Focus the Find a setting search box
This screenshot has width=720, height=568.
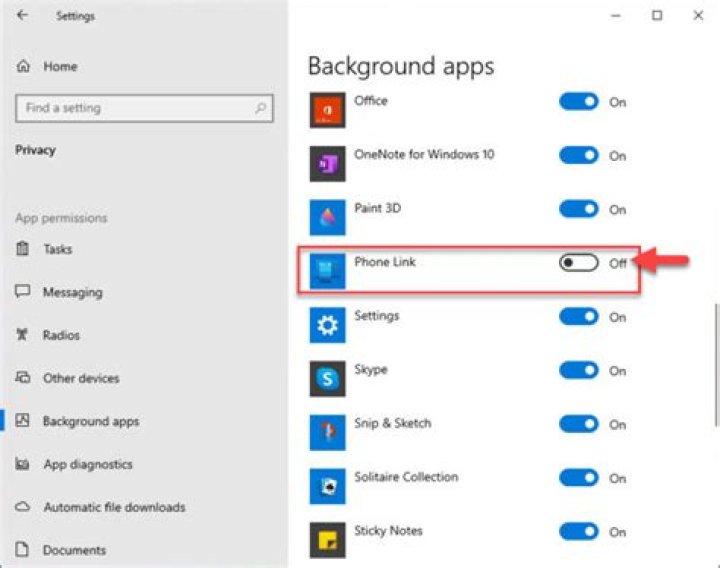tap(144, 108)
